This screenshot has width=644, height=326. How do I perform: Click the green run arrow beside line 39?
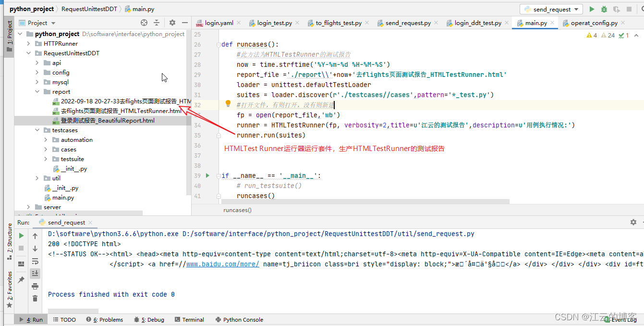pos(207,176)
